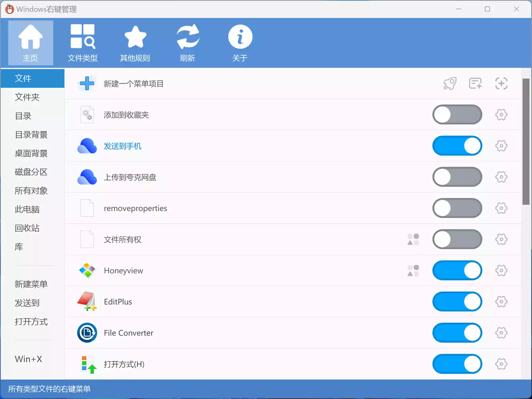Click the 上传到夸克网盘 entry label
The width and height of the screenshot is (532, 399).
point(130,177)
